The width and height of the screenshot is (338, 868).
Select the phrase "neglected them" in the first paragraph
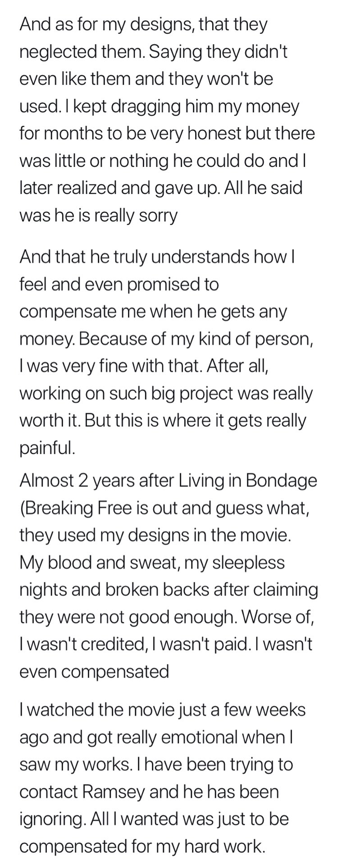click(x=82, y=52)
